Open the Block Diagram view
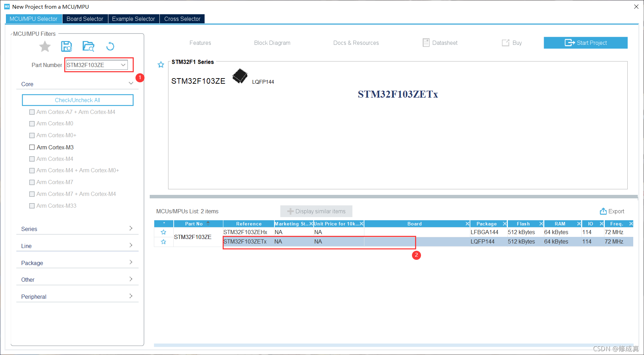This screenshot has width=644, height=355. [272, 43]
